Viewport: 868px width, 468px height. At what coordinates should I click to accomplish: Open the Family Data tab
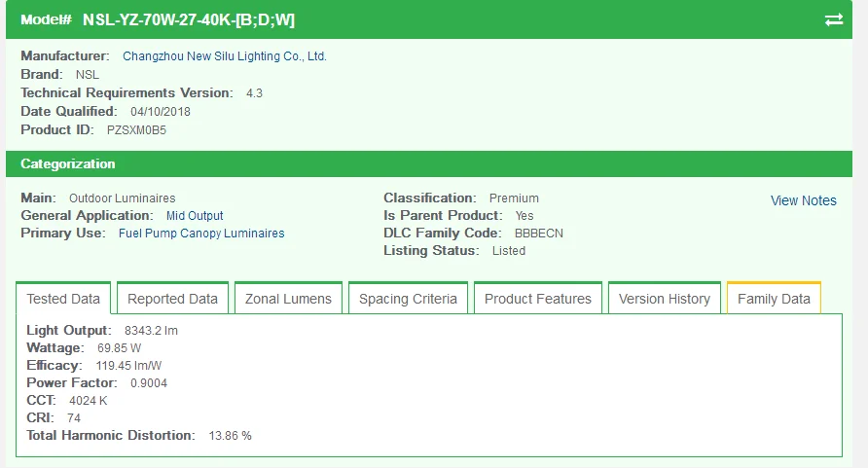pos(774,299)
